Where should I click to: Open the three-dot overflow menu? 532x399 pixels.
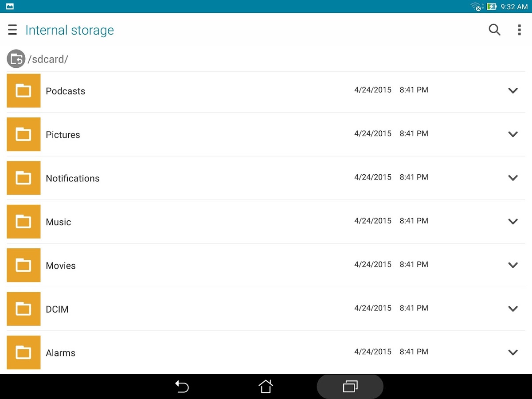[x=519, y=30]
